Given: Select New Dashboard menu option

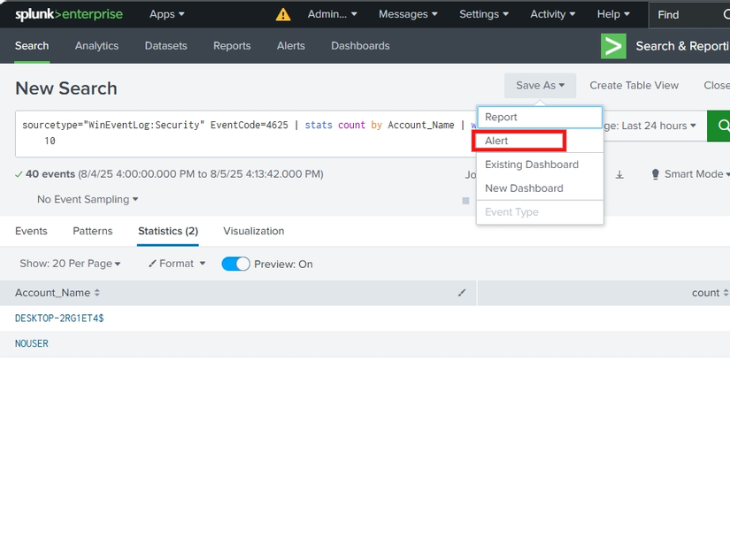Looking at the screenshot, I should click(540, 188).
